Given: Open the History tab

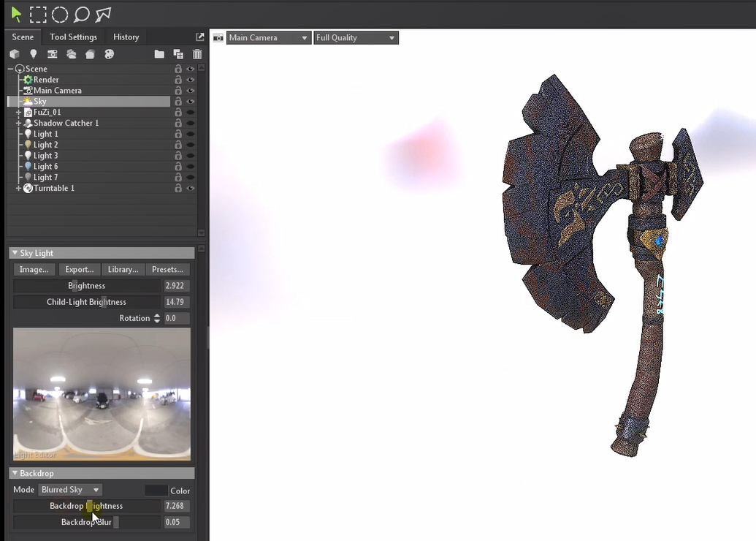Looking at the screenshot, I should (x=126, y=37).
